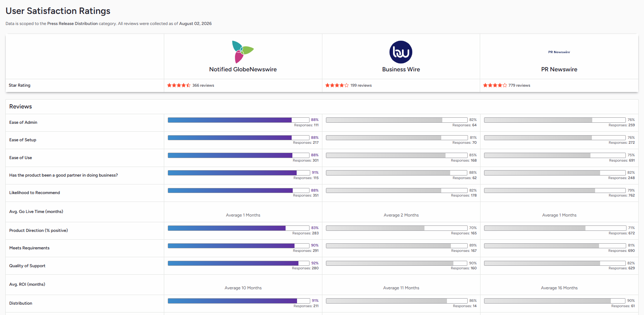This screenshot has height=315, width=644.
Task: Click the 89% Meets Requirements value
Action: click(x=473, y=245)
